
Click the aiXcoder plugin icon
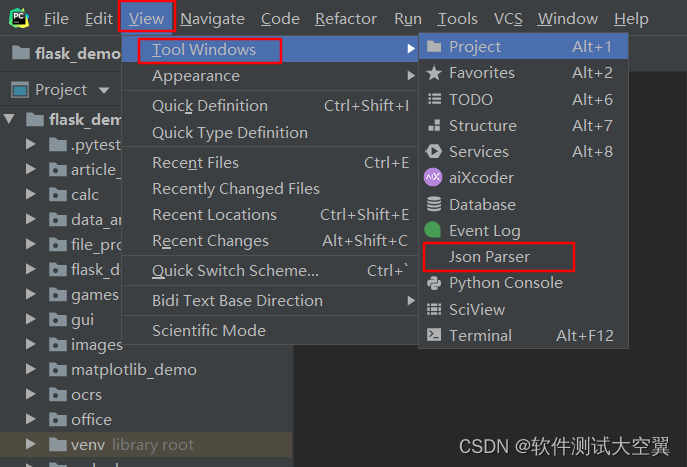click(433, 178)
